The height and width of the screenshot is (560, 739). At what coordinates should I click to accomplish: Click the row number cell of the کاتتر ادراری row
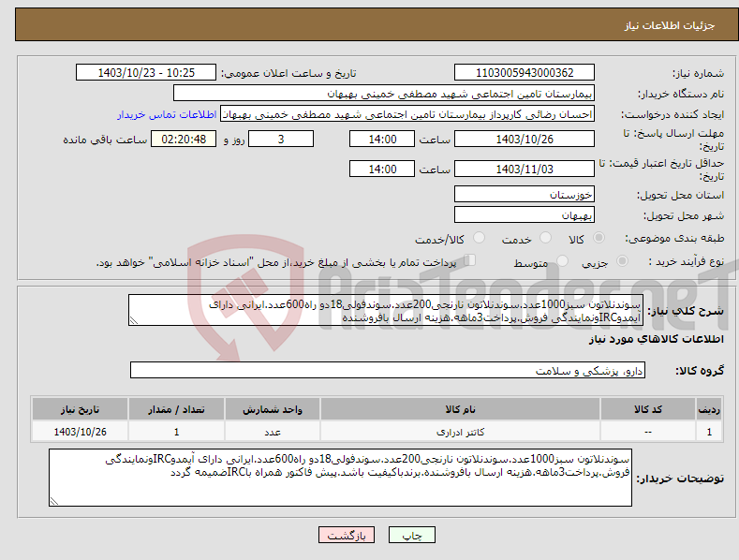709,432
